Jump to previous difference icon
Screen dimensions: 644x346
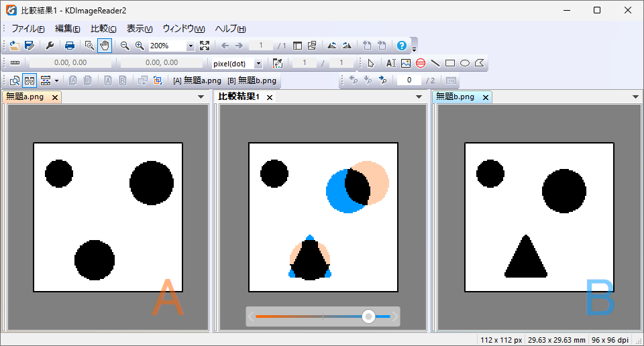tap(354, 80)
